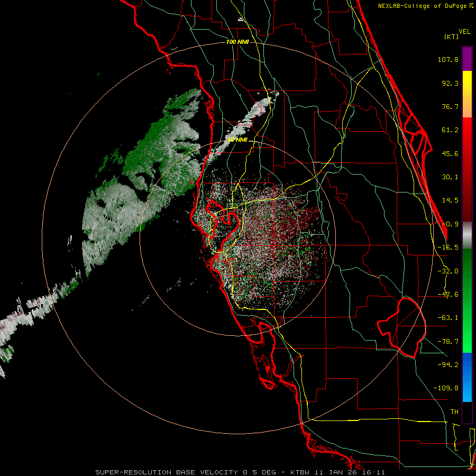476x476 pixels.
Task: Select the 107.8 scale value
Action: point(448,59)
